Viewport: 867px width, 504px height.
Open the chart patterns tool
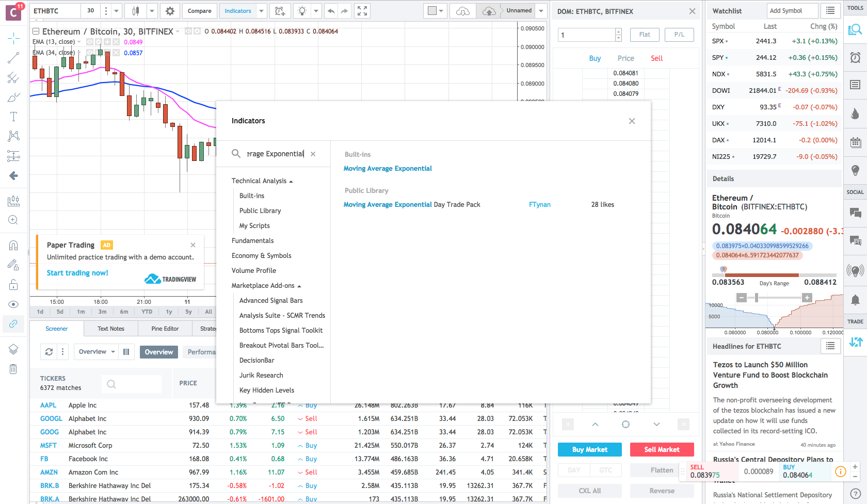click(13, 136)
